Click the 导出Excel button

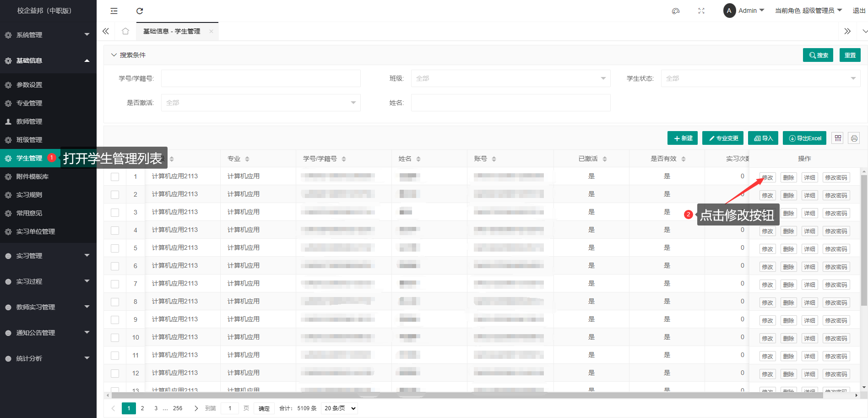804,138
